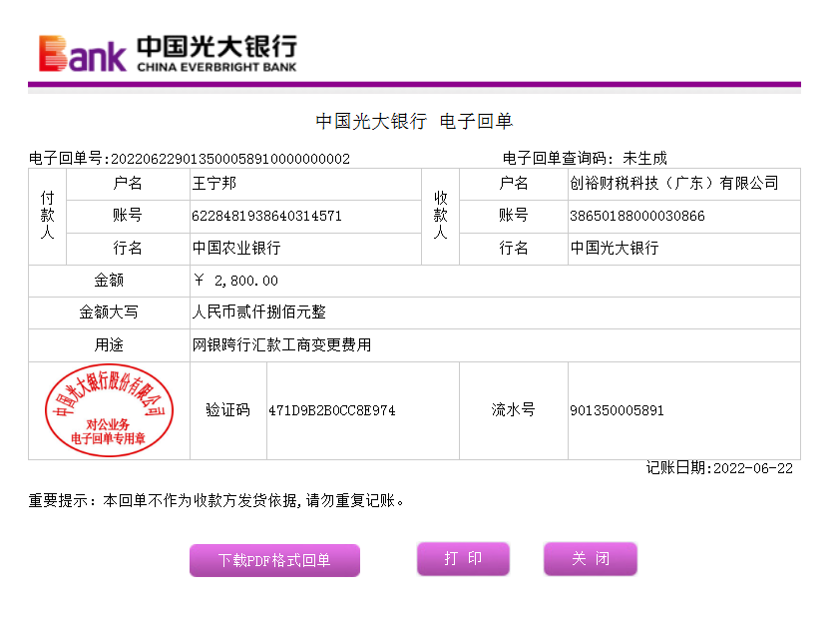840x618 pixels.
Task: Select the amount ¥ 2,800.00
Action: click(x=235, y=281)
